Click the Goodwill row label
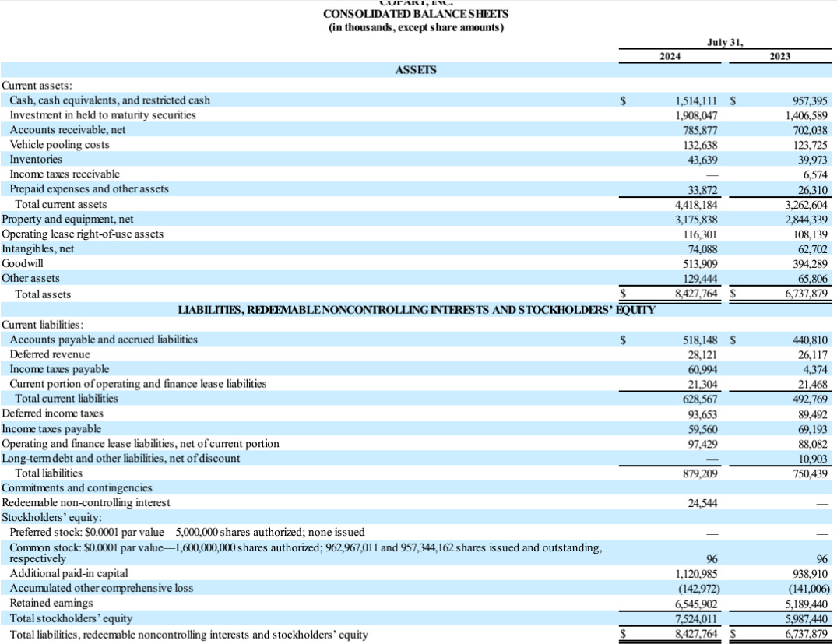This screenshot has height=644, width=837. pos(23,263)
